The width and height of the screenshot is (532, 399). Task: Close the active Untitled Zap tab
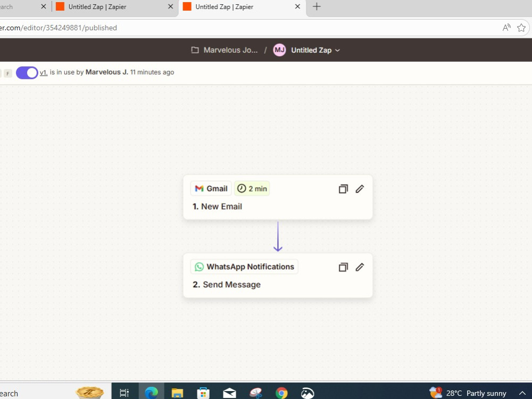297,6
